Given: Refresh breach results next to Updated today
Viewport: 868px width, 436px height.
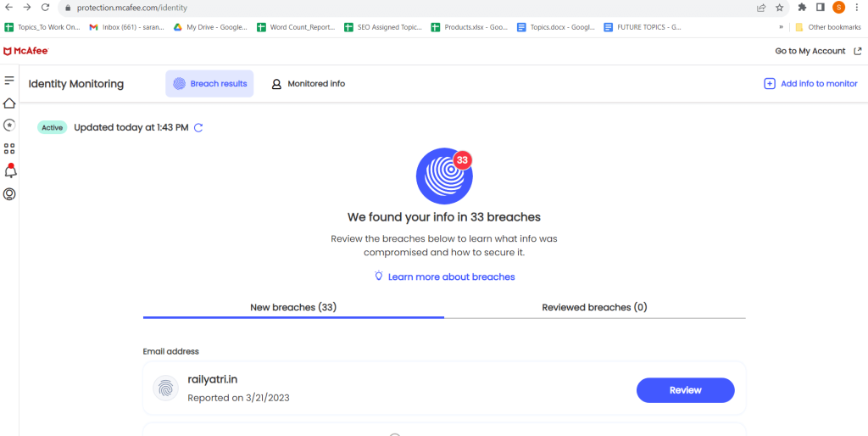Looking at the screenshot, I should 198,128.
